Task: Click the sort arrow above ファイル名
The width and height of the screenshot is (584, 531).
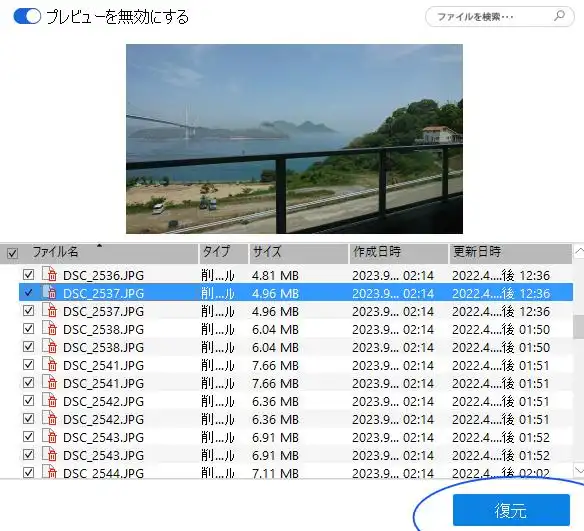Action: (x=99, y=246)
